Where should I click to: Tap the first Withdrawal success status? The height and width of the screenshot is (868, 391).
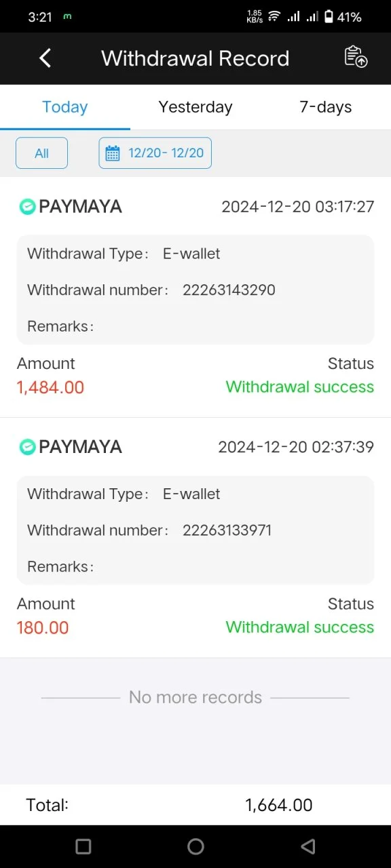[x=299, y=387]
